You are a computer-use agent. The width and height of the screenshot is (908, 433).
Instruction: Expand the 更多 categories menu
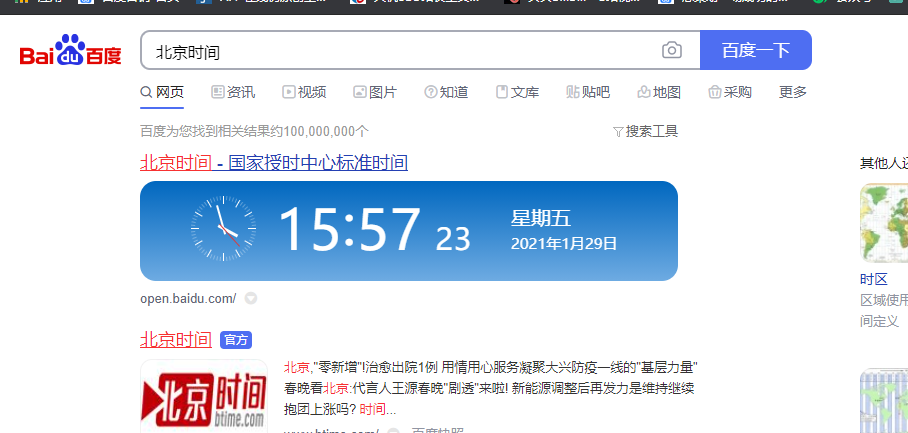pyautogui.click(x=792, y=92)
